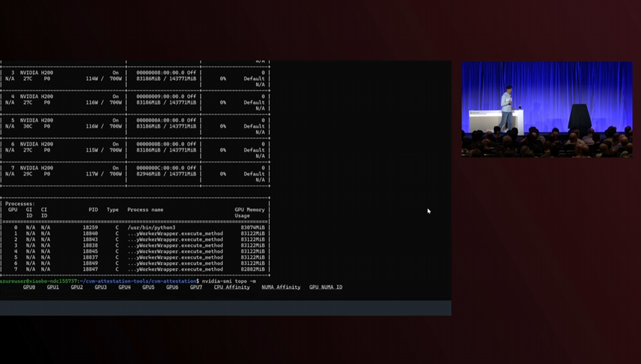Click the execute_method process name for PID 18840
Screen dimensions: 641x364
(x=175, y=234)
